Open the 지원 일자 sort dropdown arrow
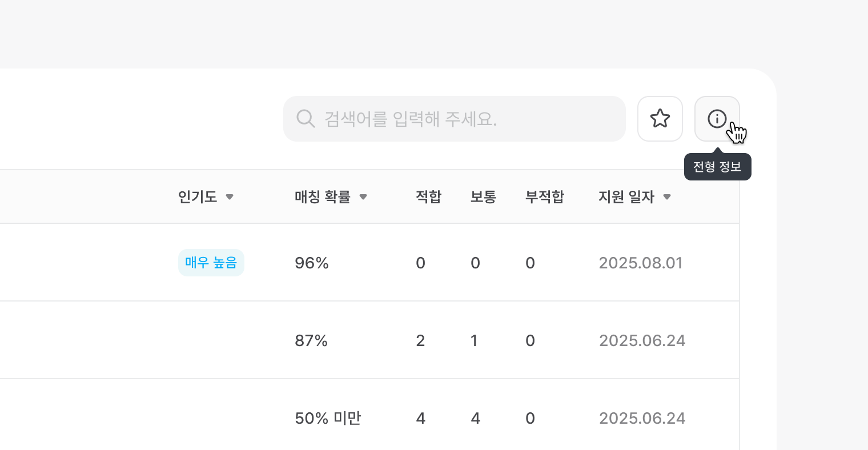The width and height of the screenshot is (868, 450). pos(666,197)
